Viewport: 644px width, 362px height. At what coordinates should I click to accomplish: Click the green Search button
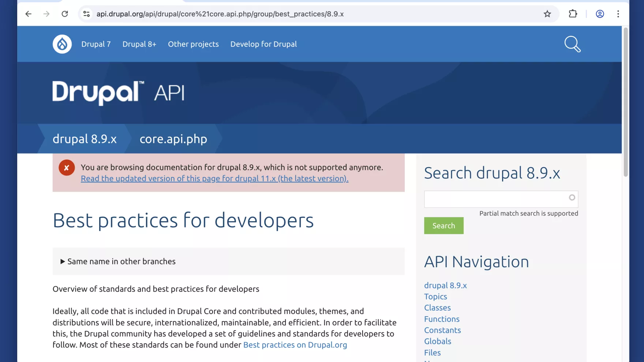click(x=443, y=226)
